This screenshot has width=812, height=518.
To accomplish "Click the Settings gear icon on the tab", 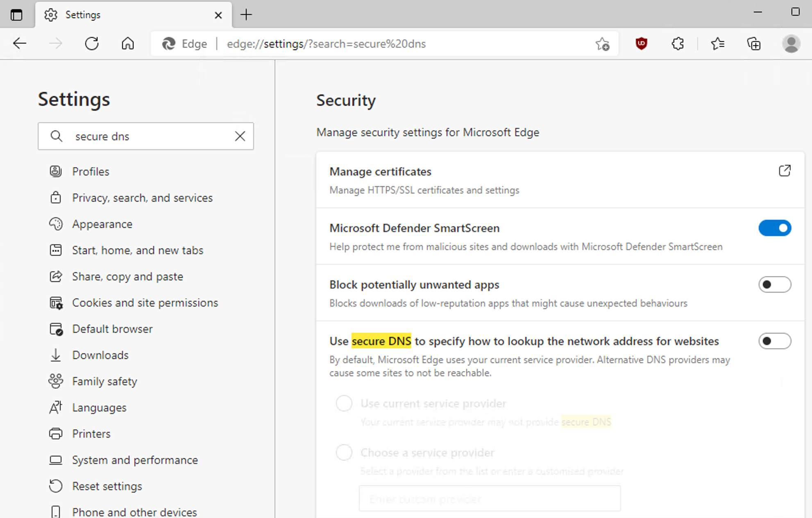I will (51, 15).
